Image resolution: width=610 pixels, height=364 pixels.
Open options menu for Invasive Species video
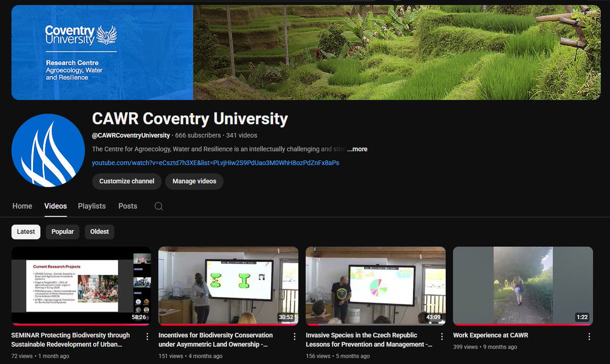442,337
